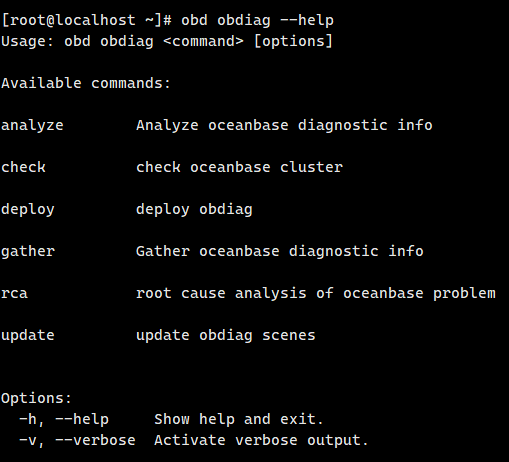509x462 pixels.
Task: Click 'root cause analysis of oceanbase problem' text
Action: tap(316, 294)
